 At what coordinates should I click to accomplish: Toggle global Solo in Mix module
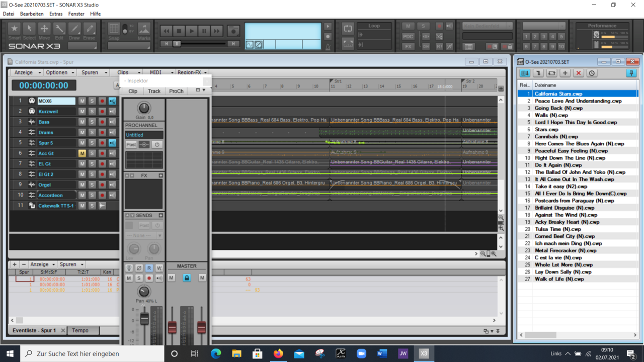coord(423,26)
